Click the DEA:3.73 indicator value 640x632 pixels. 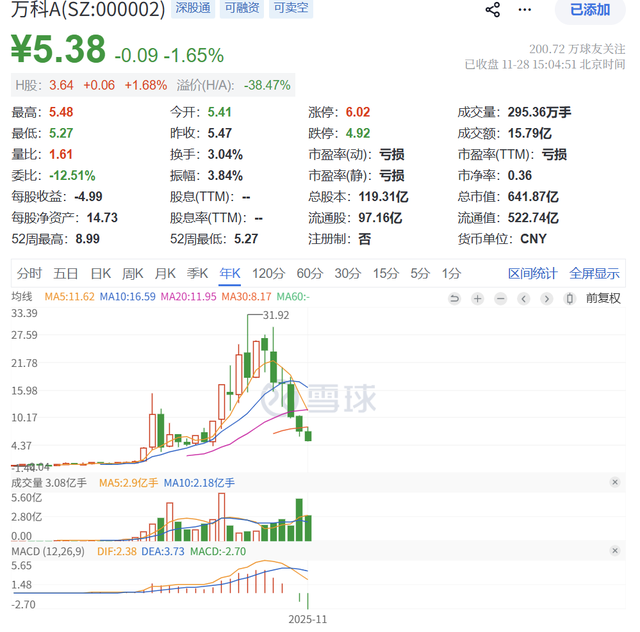coord(163,551)
